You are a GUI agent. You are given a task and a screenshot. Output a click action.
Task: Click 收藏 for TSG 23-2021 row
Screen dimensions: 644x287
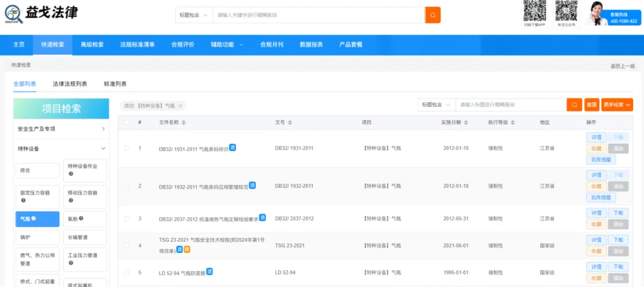coord(596,251)
